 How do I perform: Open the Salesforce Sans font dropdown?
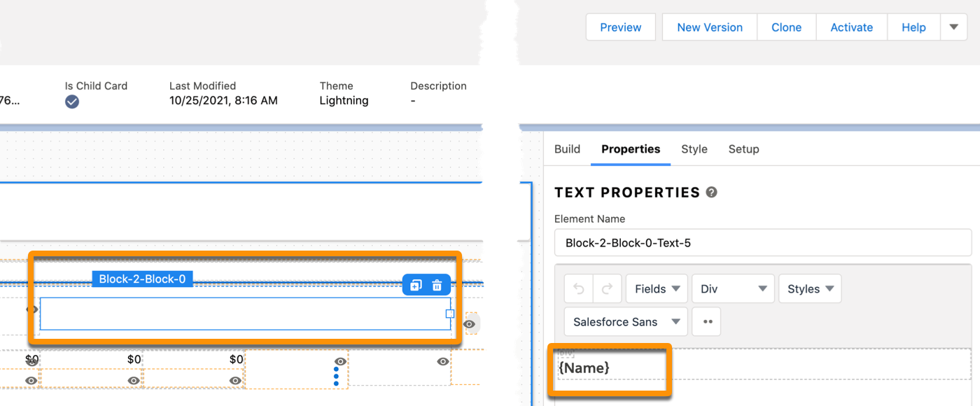626,322
